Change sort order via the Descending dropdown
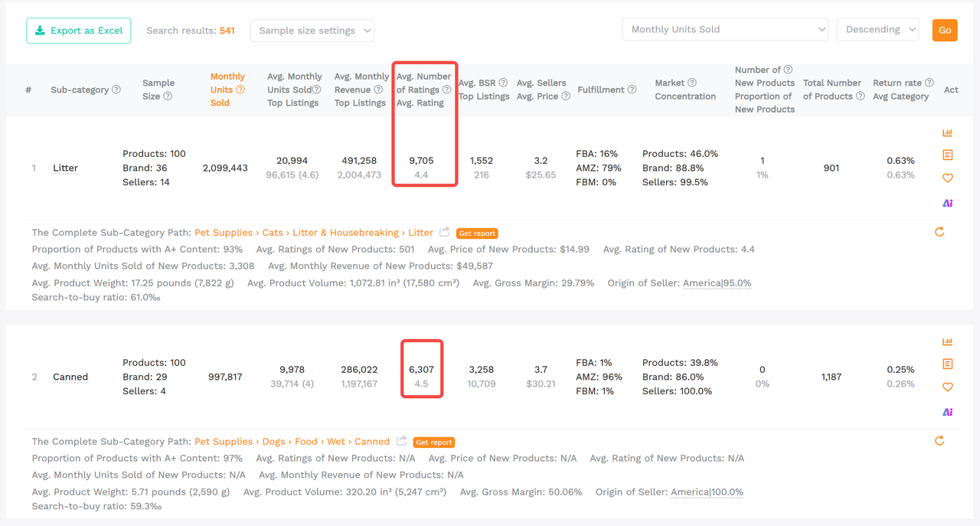 [x=877, y=28]
